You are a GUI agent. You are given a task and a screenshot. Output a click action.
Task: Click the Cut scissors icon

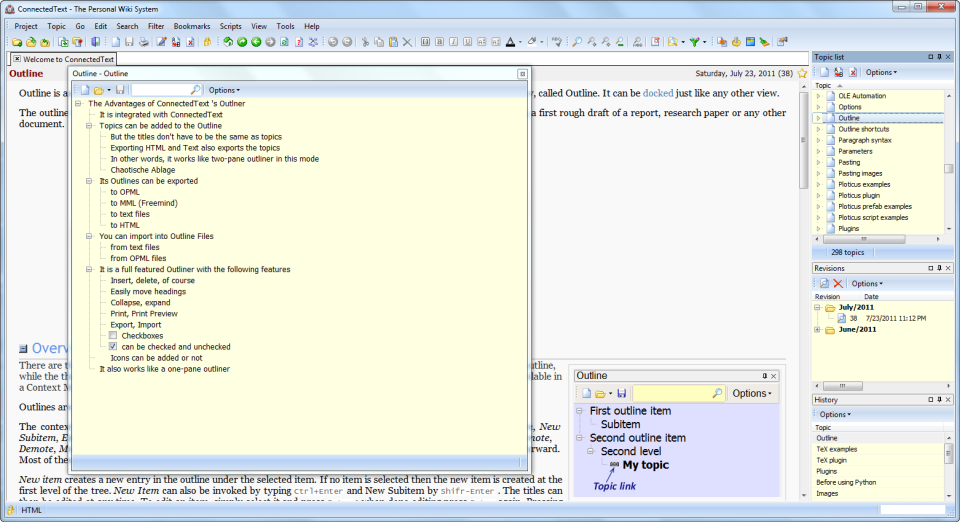tap(365, 42)
